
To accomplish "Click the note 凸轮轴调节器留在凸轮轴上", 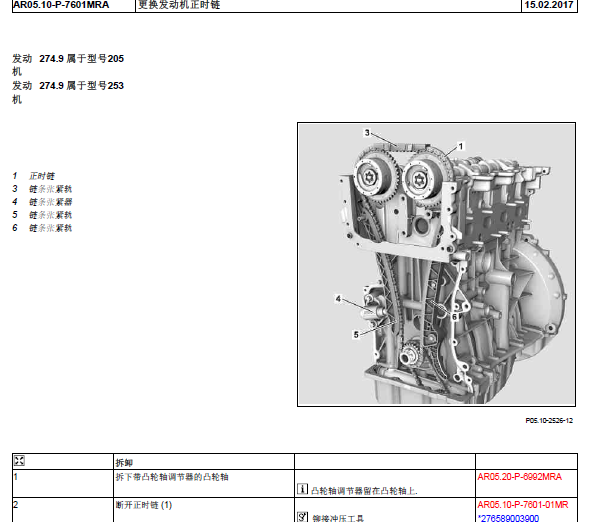I will (364, 491).
